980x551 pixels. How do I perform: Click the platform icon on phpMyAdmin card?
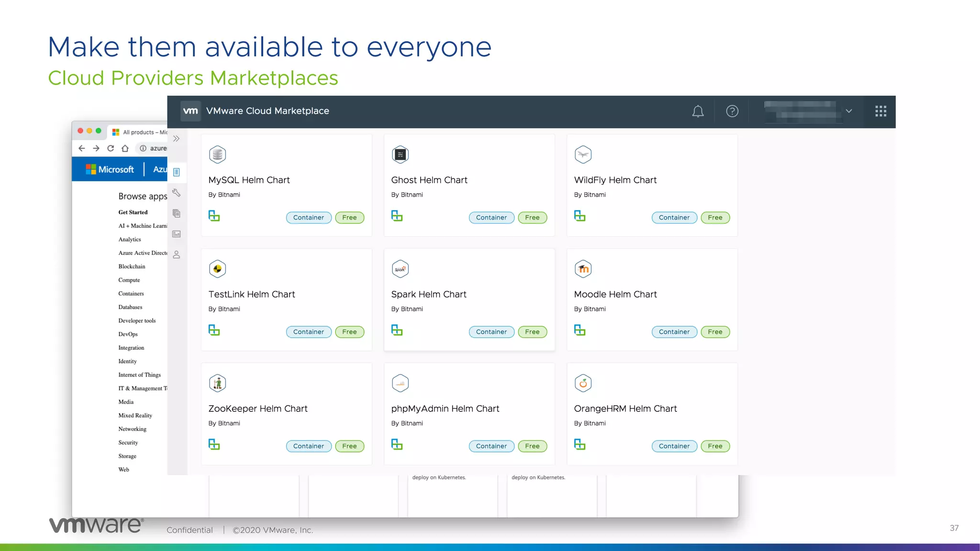[397, 444]
